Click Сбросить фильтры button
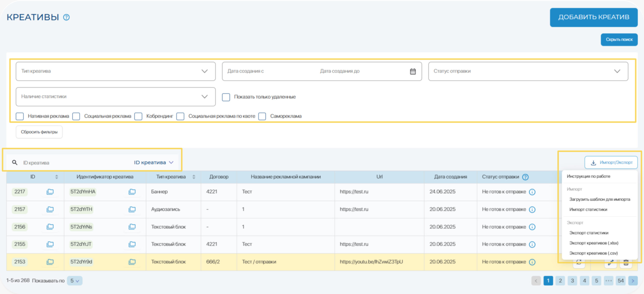This screenshot has width=644, height=294. pos(39,132)
